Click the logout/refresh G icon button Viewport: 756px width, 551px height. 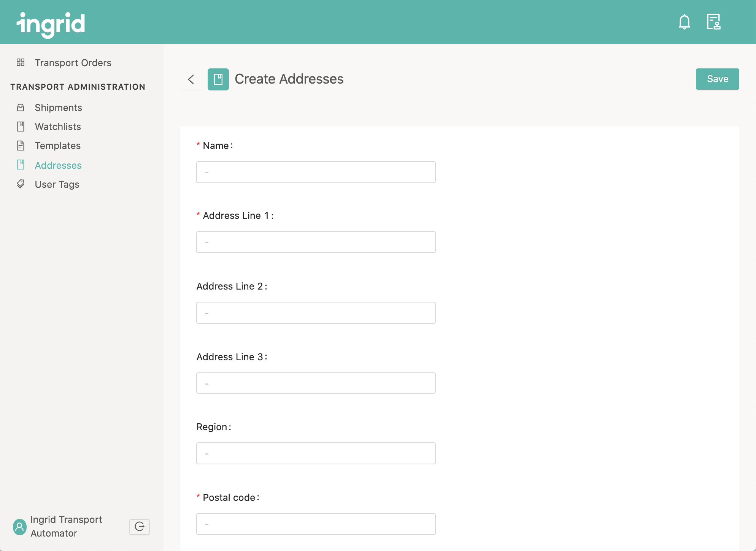coord(140,526)
